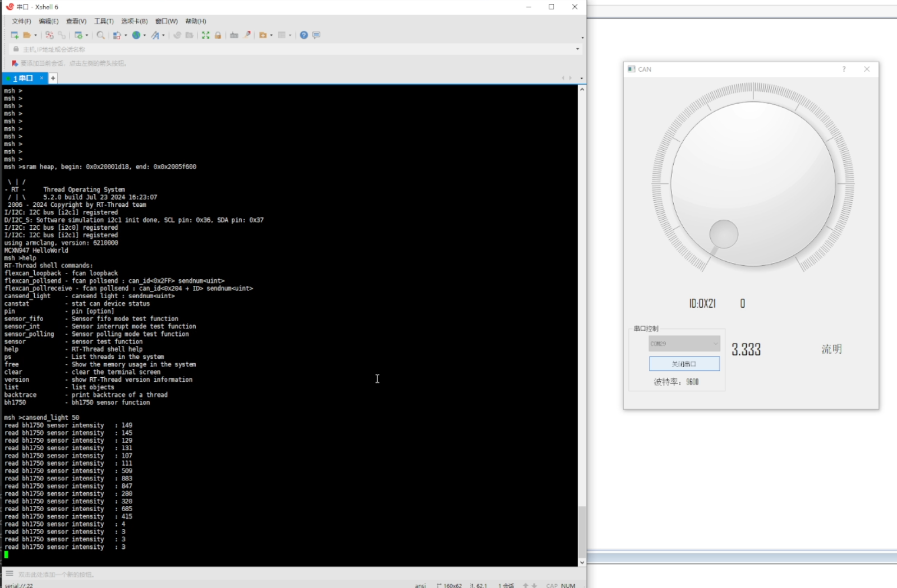Open the 查看(V) menu
897x588 pixels.
(x=76, y=21)
